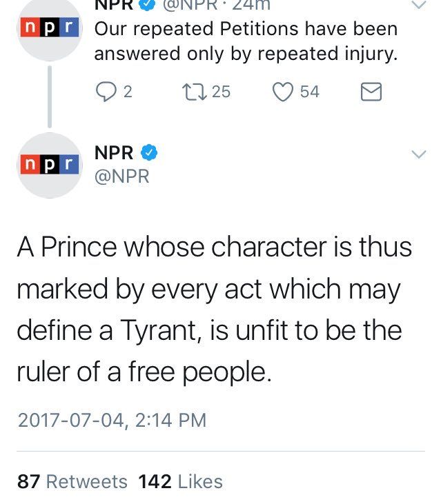This screenshot has width=441, height=504.
Task: Open the 2017-07-04, 2:14 PM timestamp
Action: point(111,420)
